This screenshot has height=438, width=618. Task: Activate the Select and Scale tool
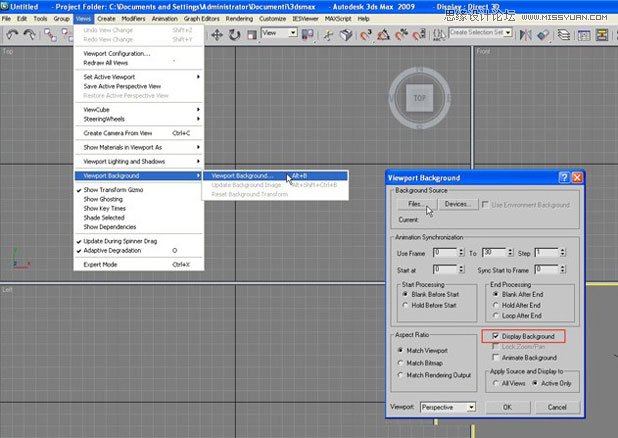click(x=252, y=35)
